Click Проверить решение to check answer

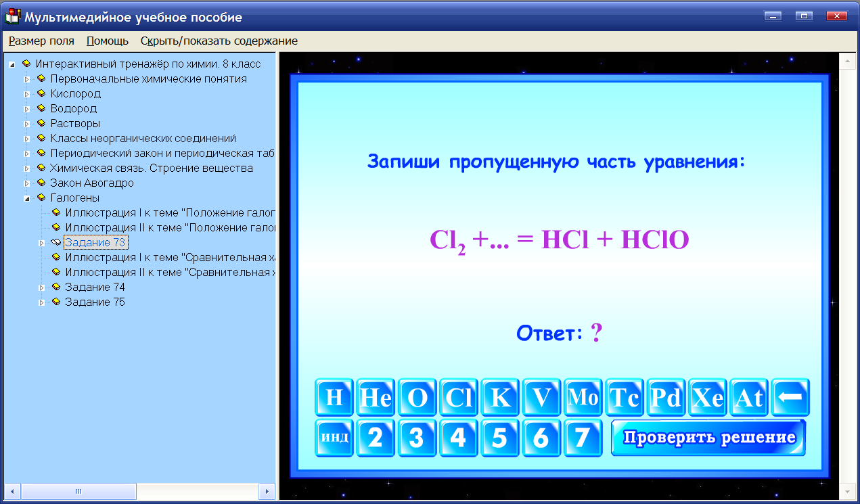[x=708, y=438]
